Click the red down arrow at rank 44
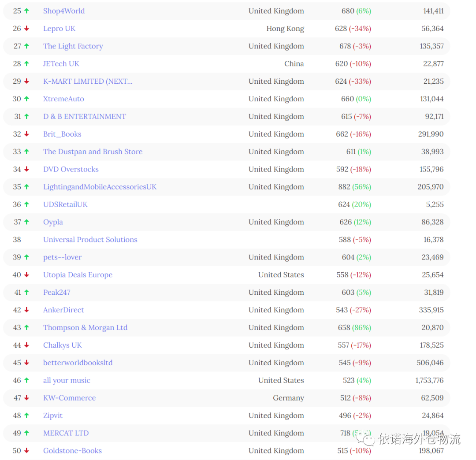476x460 pixels. pyautogui.click(x=27, y=345)
